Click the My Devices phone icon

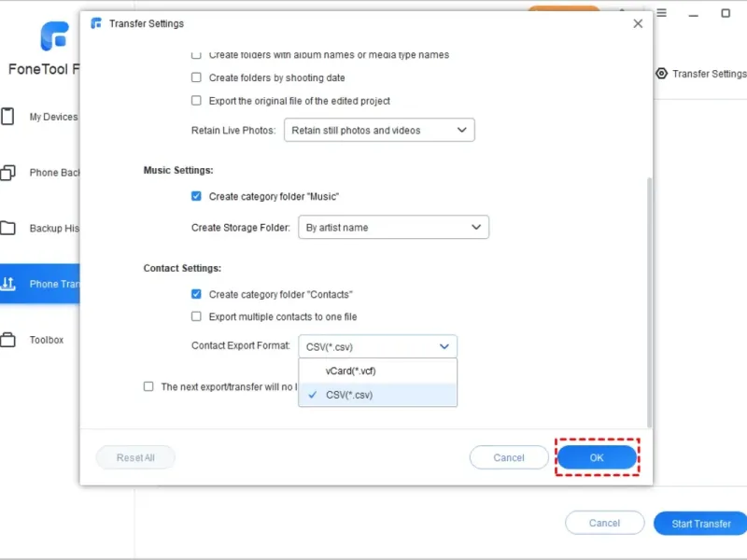click(x=8, y=117)
